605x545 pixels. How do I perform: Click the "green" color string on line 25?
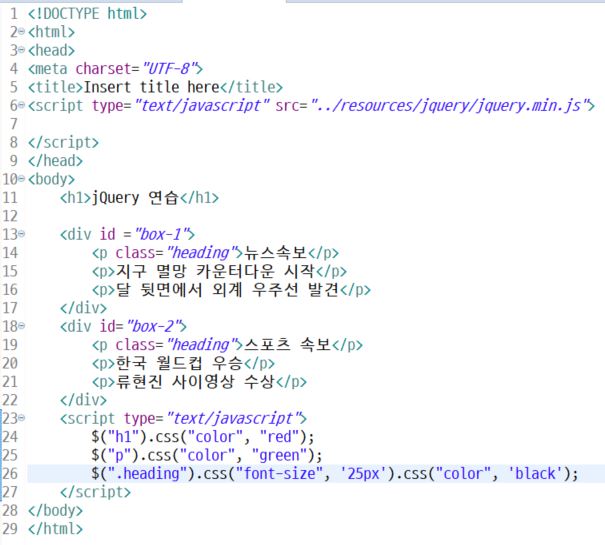[280, 455]
